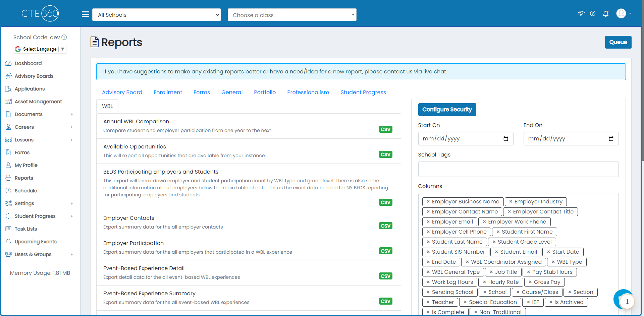Click the lightbulb ideas icon
This screenshot has height=316, width=644.
coord(581,13)
